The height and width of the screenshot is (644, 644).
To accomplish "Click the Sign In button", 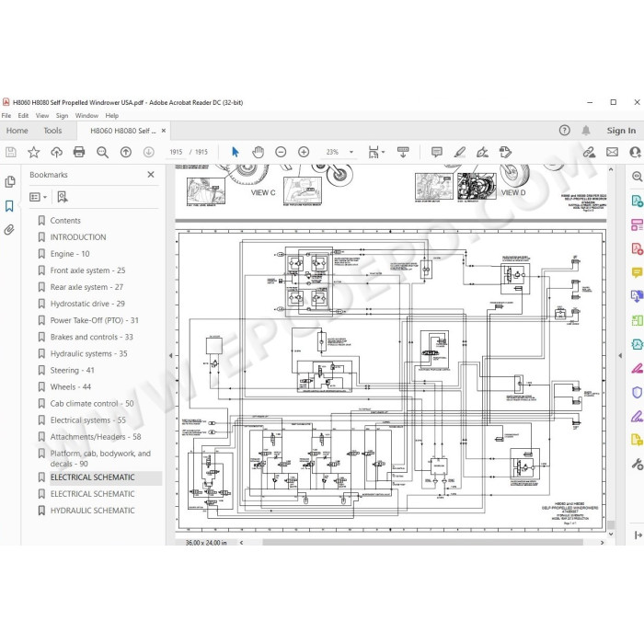I will (621, 131).
